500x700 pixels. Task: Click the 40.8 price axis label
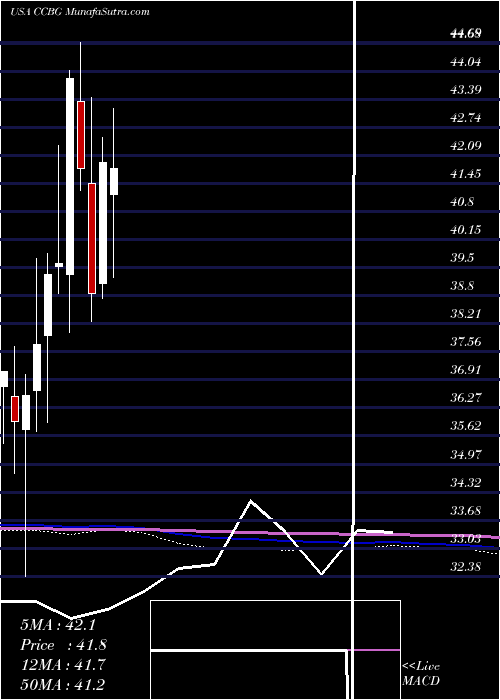(462, 202)
